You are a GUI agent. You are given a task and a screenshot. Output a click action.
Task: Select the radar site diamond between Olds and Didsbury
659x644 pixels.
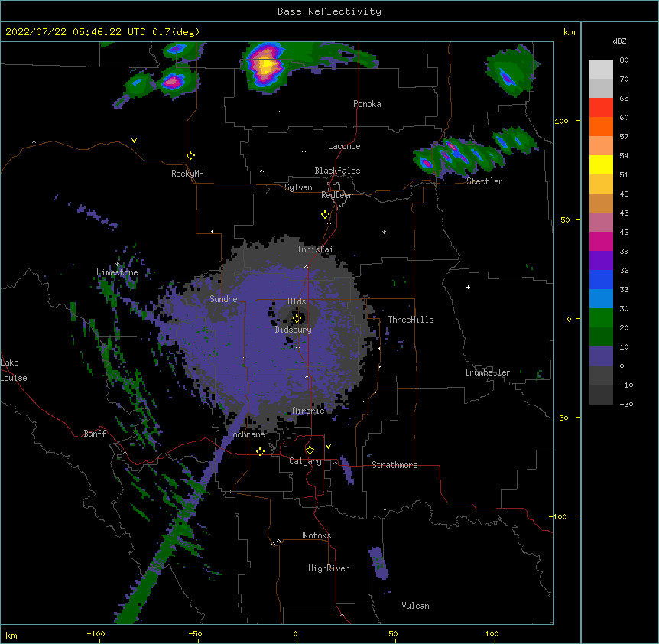[297, 318]
